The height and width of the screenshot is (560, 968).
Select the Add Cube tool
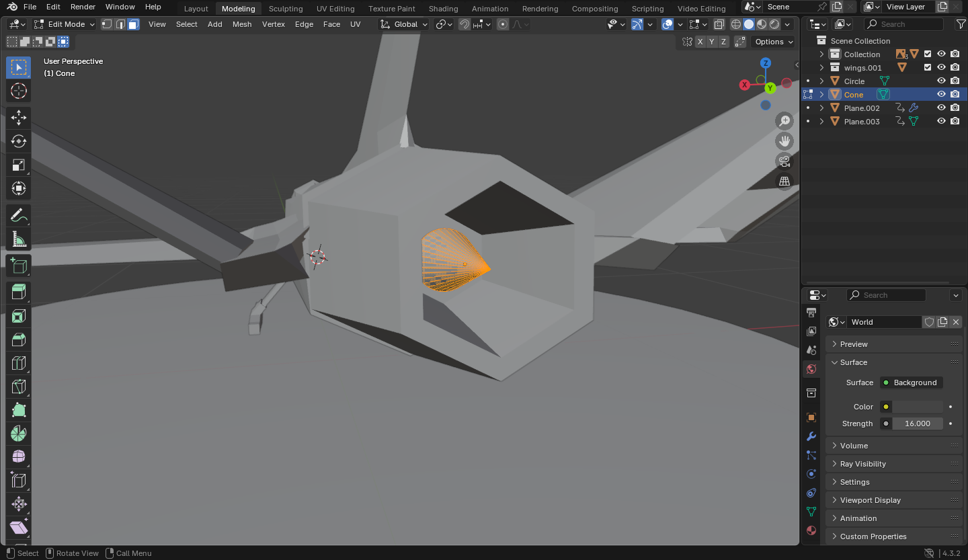point(19,266)
